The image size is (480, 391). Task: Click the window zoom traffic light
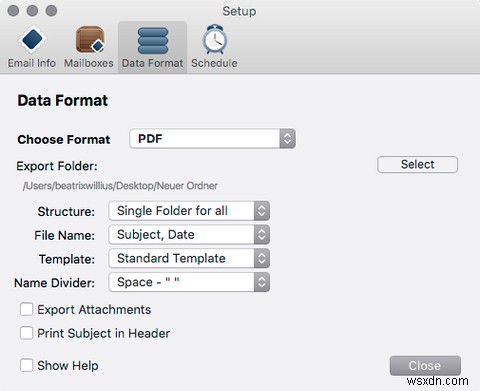(51, 10)
